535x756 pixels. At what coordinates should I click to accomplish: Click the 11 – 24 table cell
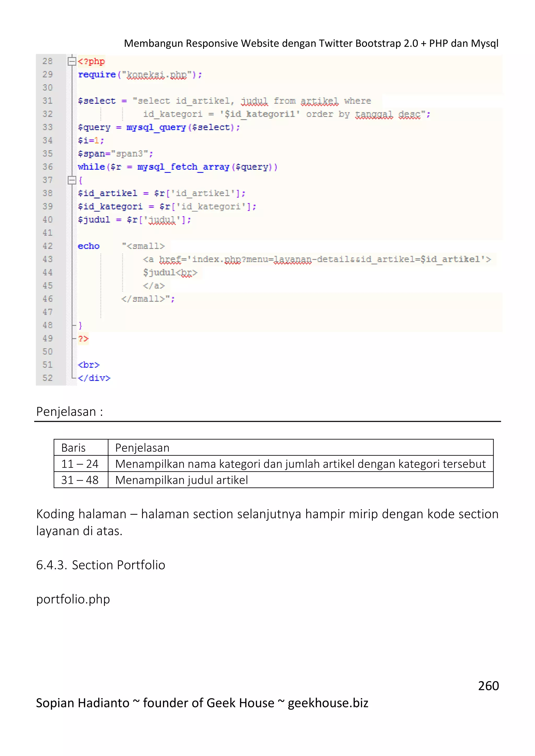pyautogui.click(x=81, y=464)
